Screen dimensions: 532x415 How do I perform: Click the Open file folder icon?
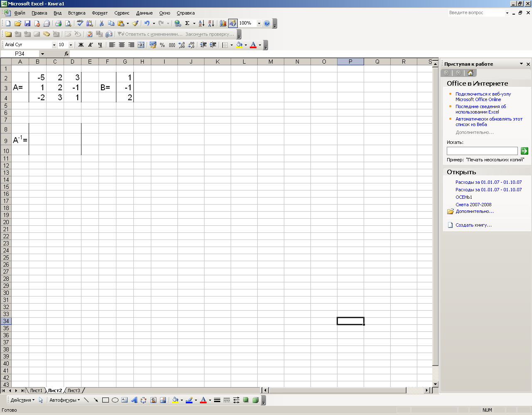click(x=17, y=23)
